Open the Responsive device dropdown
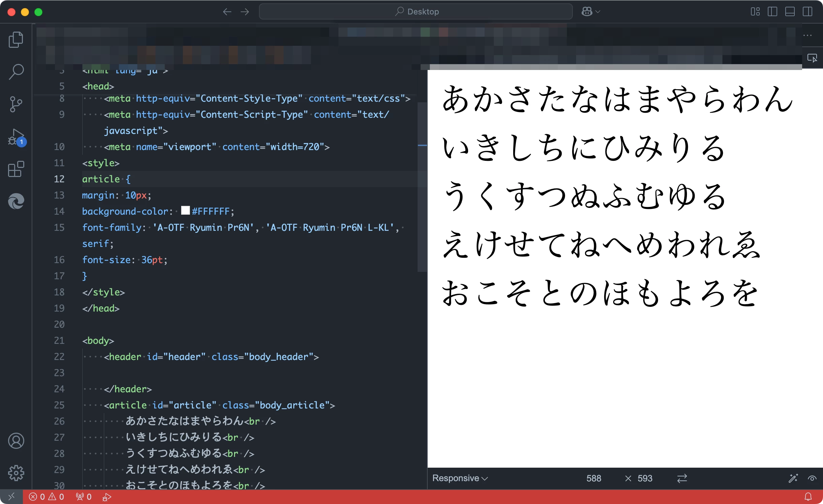The height and width of the screenshot is (504, 823). pyautogui.click(x=460, y=478)
